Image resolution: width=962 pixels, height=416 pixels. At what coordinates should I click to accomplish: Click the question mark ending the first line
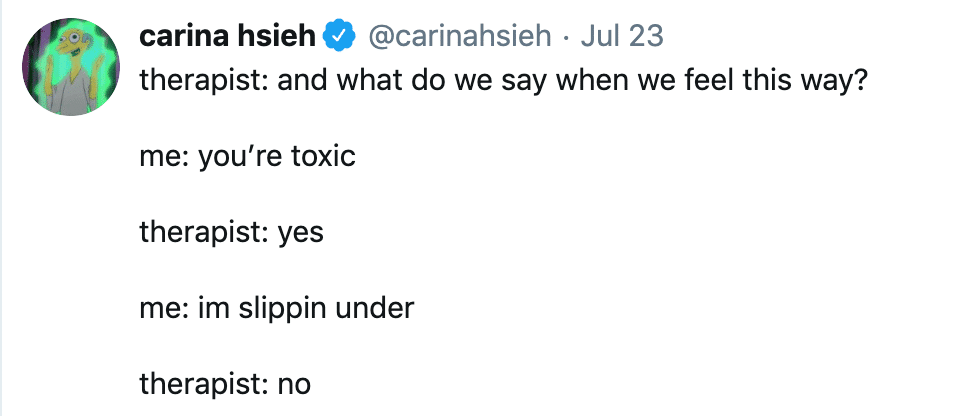(859, 80)
